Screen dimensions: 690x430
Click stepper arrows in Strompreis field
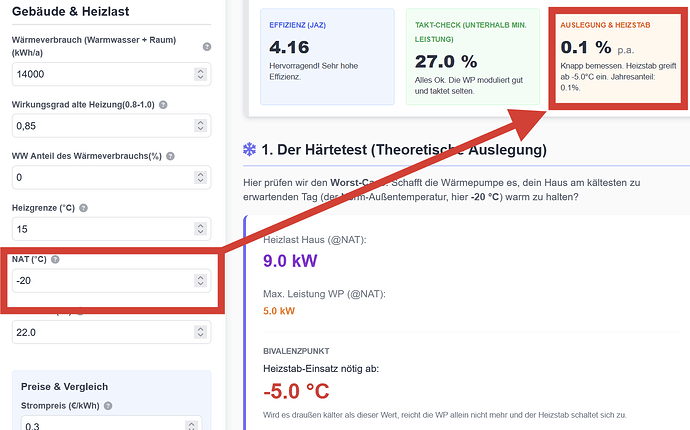coord(191,426)
